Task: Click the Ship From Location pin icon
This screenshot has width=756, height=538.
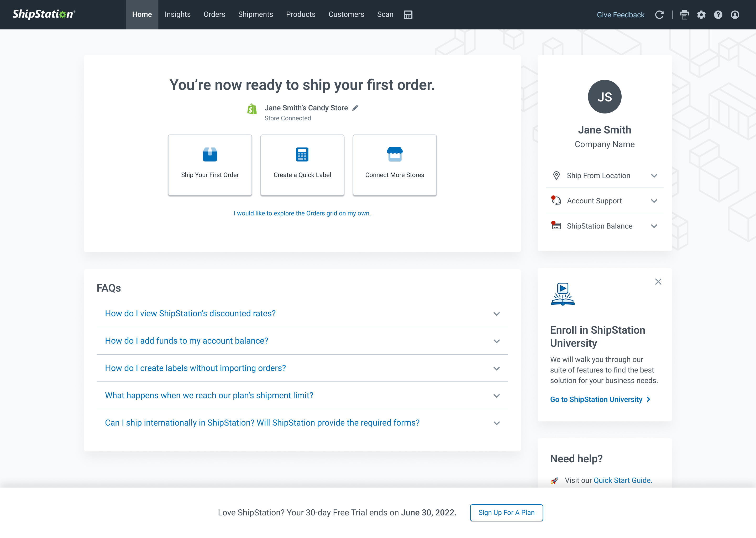Action: 556,175
